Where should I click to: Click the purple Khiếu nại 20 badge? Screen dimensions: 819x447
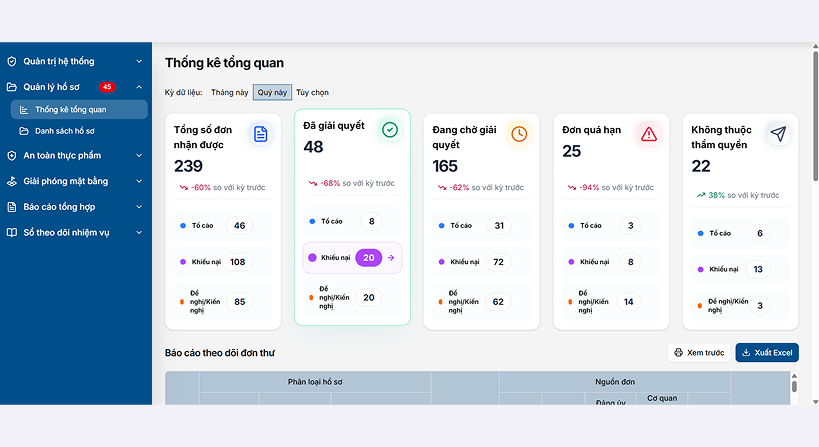coord(369,257)
